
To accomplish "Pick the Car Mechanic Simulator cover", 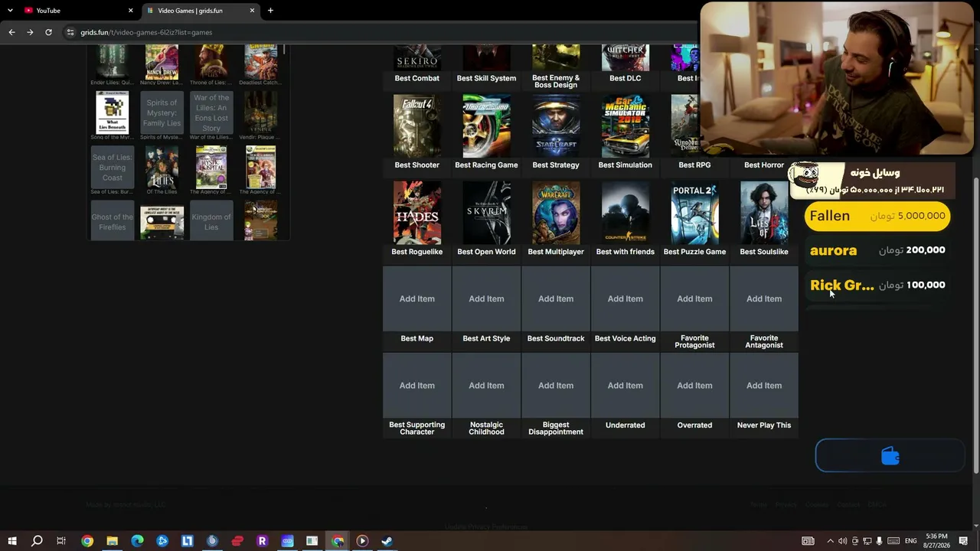I will 625,126.
